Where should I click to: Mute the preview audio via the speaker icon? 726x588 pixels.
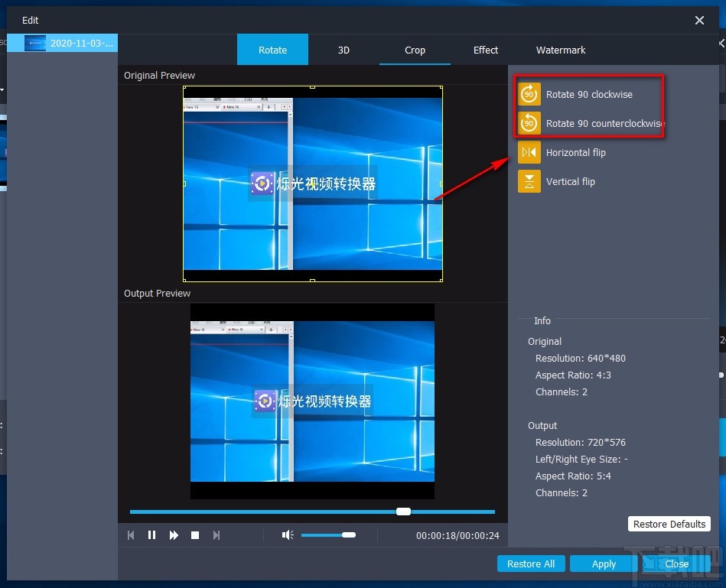click(x=287, y=534)
